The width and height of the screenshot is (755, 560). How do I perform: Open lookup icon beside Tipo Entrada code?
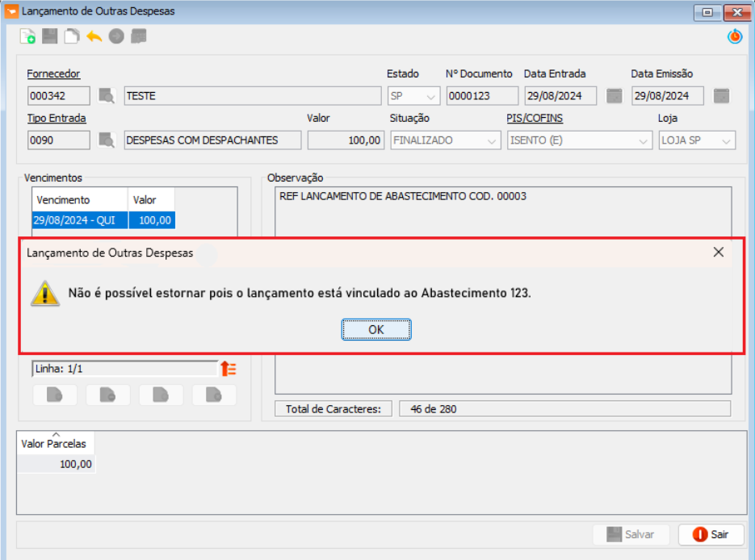coord(107,140)
